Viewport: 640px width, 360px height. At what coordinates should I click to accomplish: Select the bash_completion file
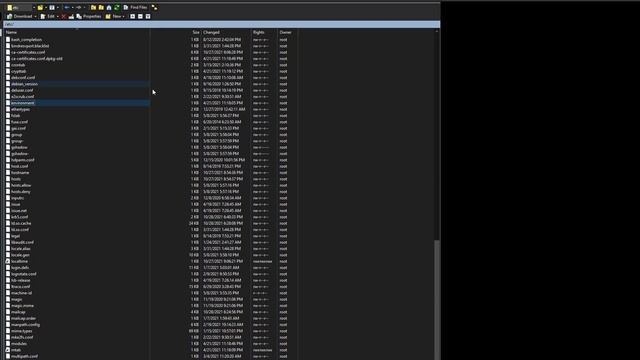[x=26, y=40]
